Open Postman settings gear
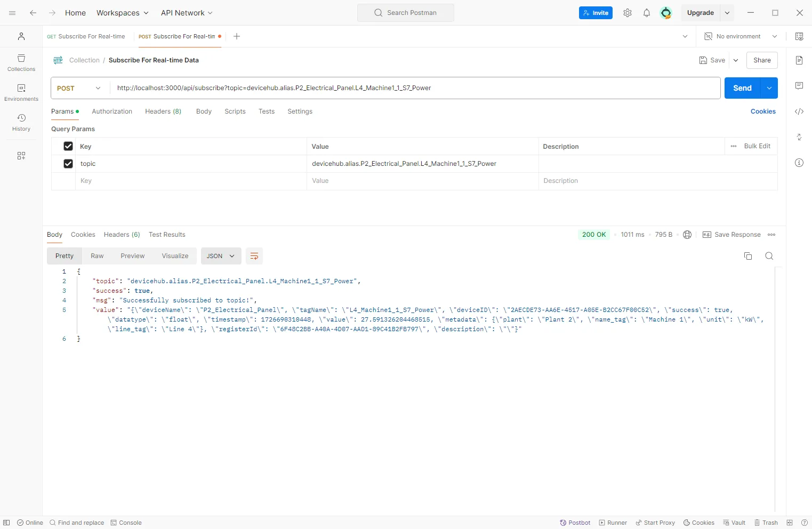The image size is (812, 529). [628, 13]
